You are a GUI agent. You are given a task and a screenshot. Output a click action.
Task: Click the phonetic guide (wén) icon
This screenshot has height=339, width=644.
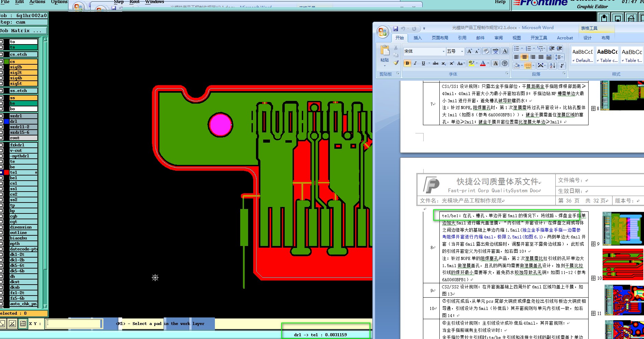coord(495,51)
